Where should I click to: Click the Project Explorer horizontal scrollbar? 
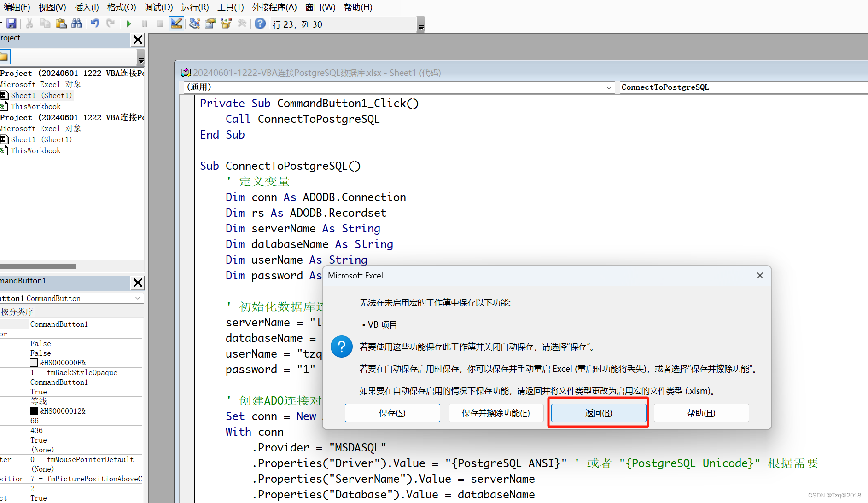tap(38, 266)
